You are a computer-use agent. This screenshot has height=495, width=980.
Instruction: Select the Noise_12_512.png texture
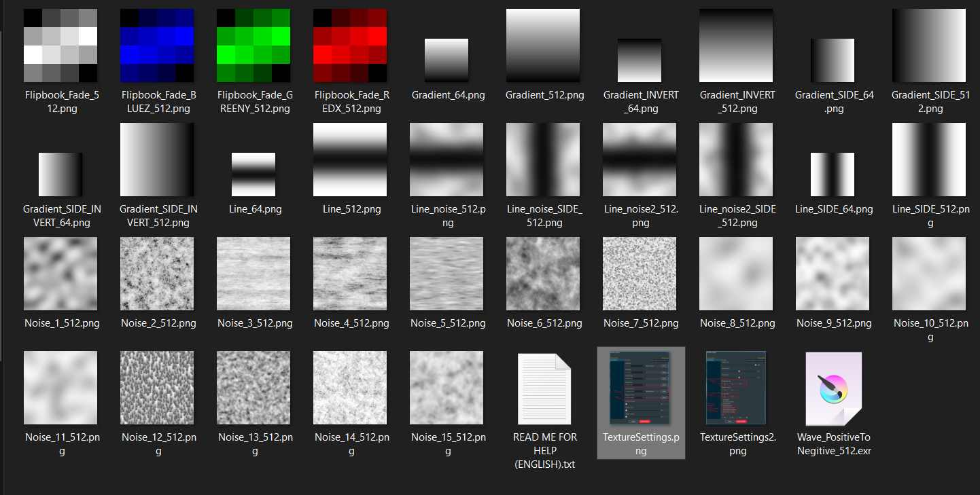(157, 388)
